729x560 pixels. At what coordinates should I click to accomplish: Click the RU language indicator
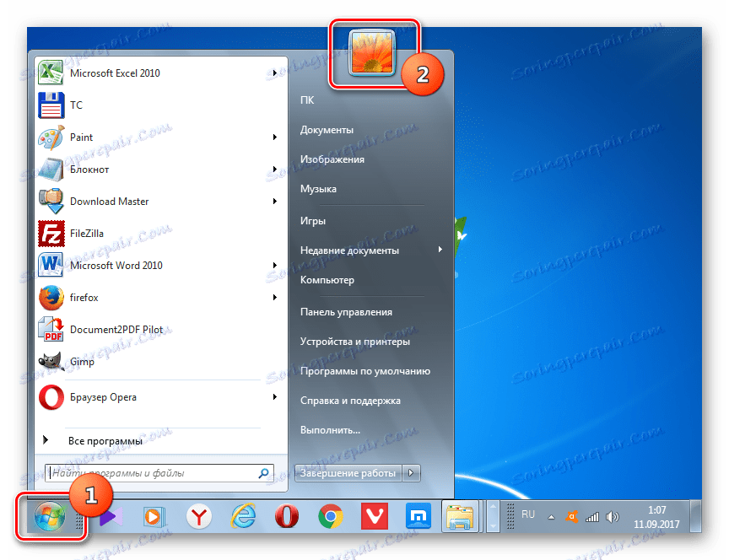click(x=527, y=514)
